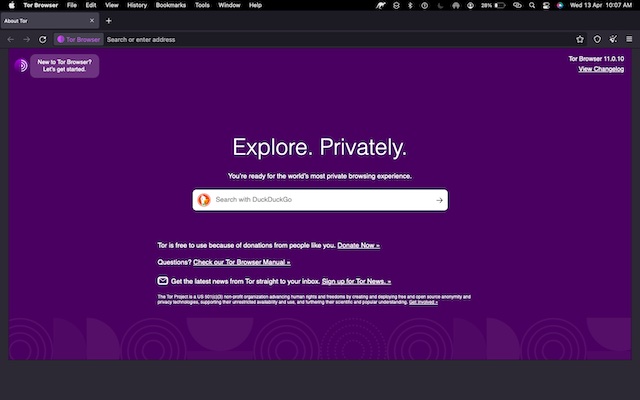The width and height of the screenshot is (640, 400).
Task: Open the Bookmarks menu
Action: click(171, 5)
